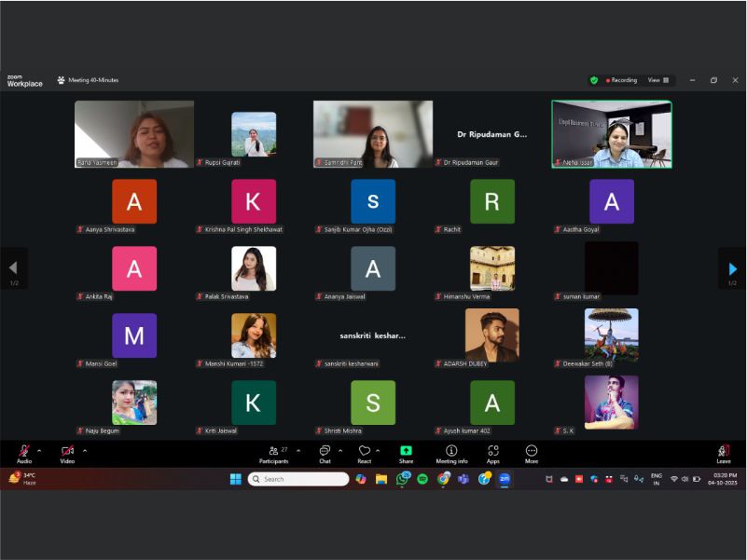Screen dimensions: 747x560
Task: Start screen sharing with the green Share button
Action: point(406,452)
